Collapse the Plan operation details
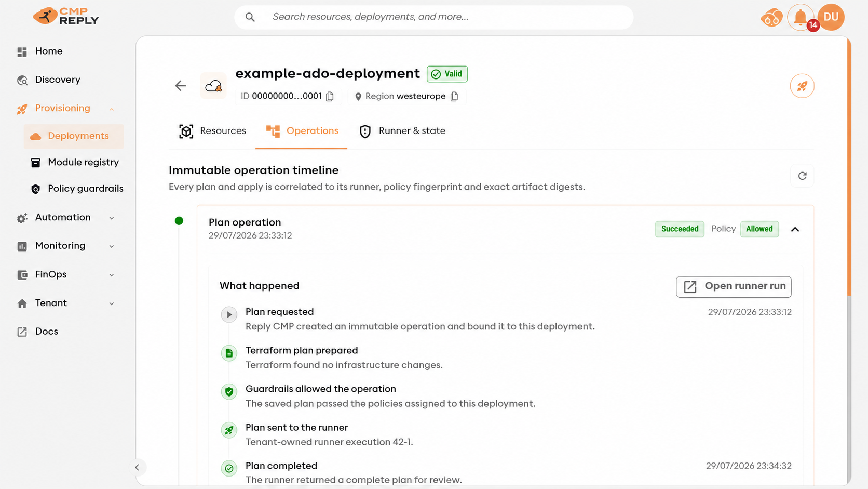The image size is (868, 489). (795, 229)
